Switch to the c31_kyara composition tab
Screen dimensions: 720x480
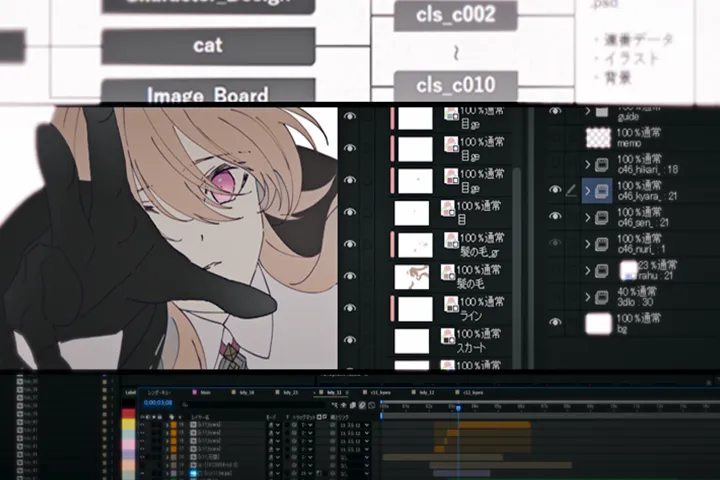pos(377,393)
